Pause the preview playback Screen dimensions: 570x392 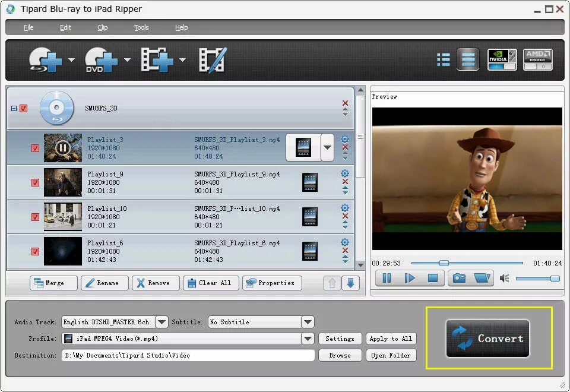[x=387, y=279]
